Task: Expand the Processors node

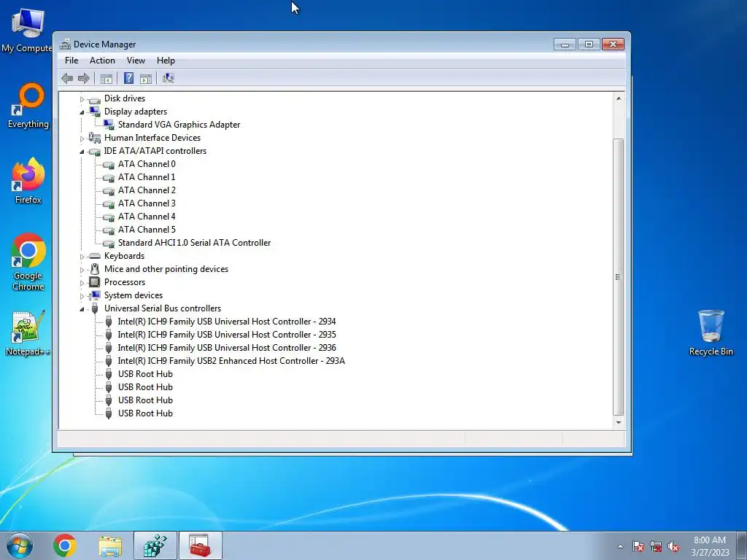Action: 82,283
